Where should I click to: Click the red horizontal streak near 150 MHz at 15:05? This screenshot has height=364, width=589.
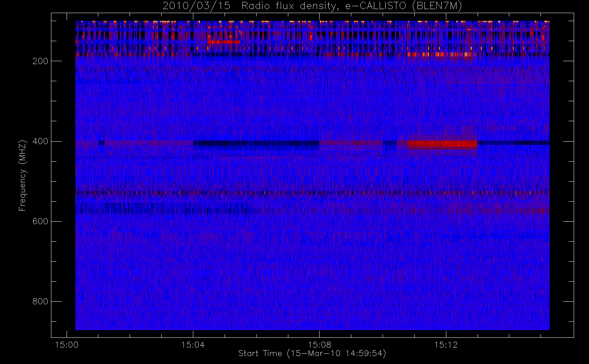[x=224, y=42]
